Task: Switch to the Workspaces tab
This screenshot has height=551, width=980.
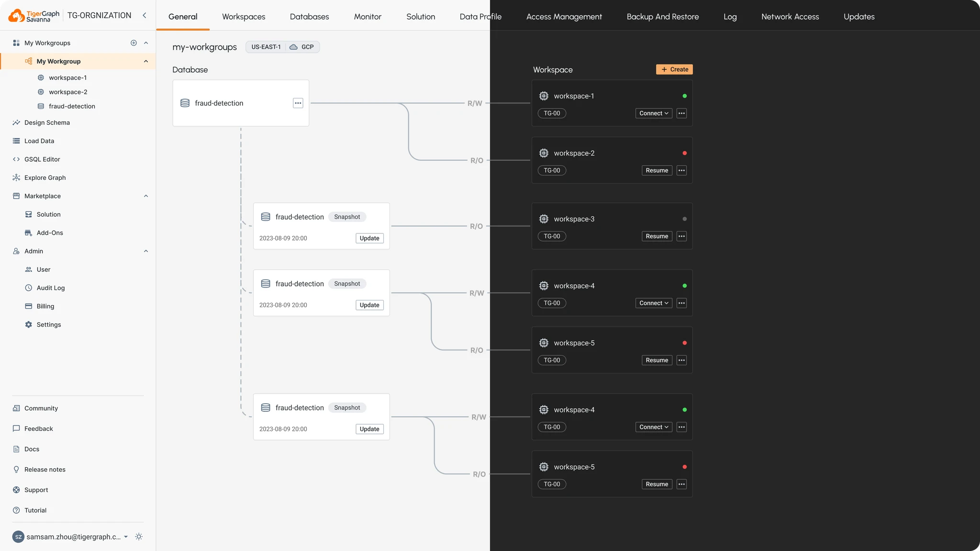Action: (x=244, y=17)
